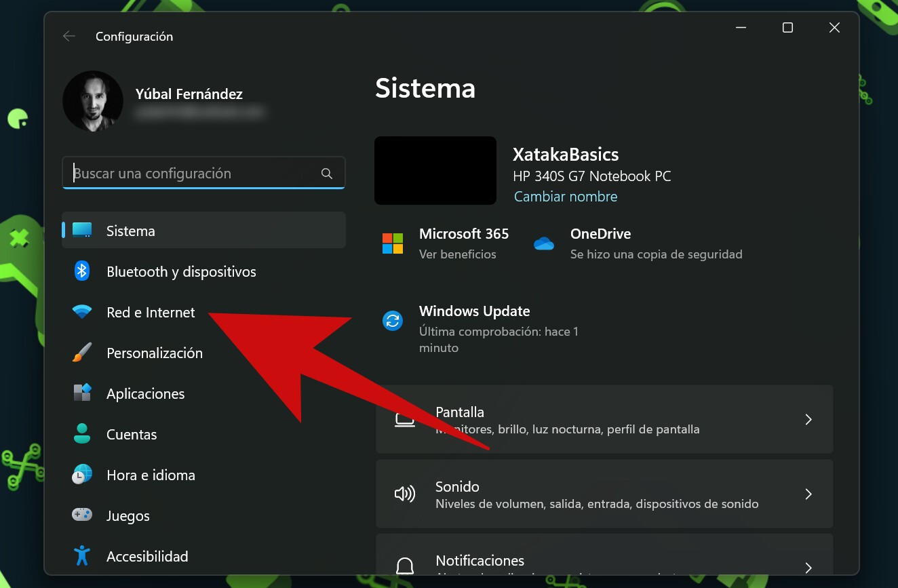This screenshot has width=898, height=588.
Task: Select Sistema in the sidebar menu
Action: pos(203,231)
